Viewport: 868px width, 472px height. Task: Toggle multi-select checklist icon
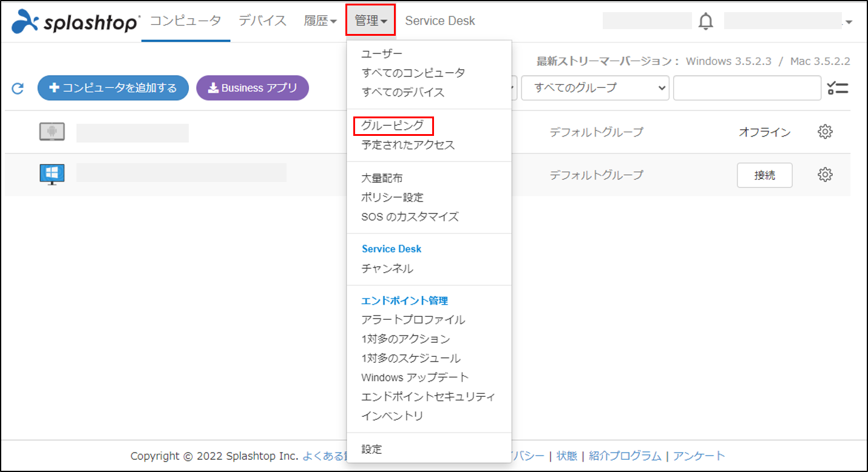(838, 88)
